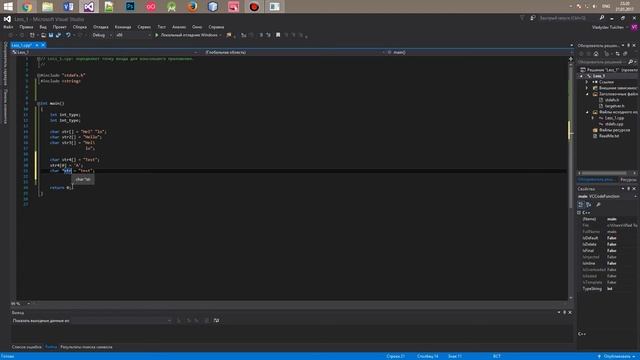
Task: Click the Undo icon in toolbar
Action: click(x=68, y=36)
